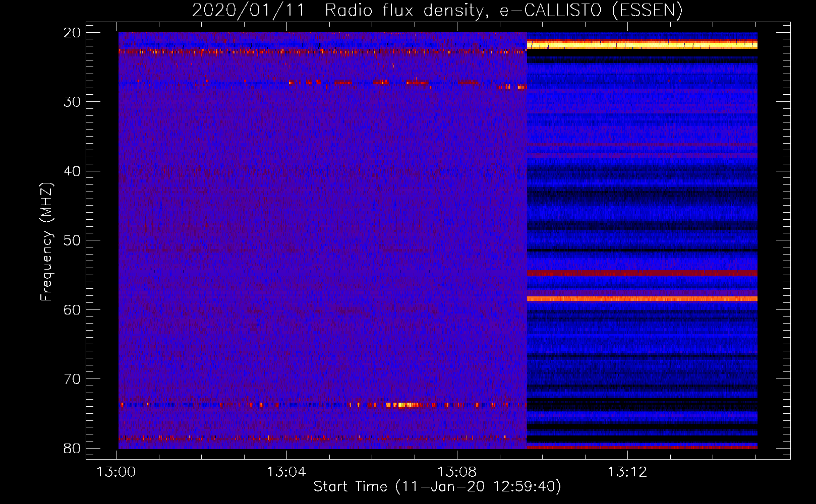Click the 13:08 time tick label

(457, 472)
